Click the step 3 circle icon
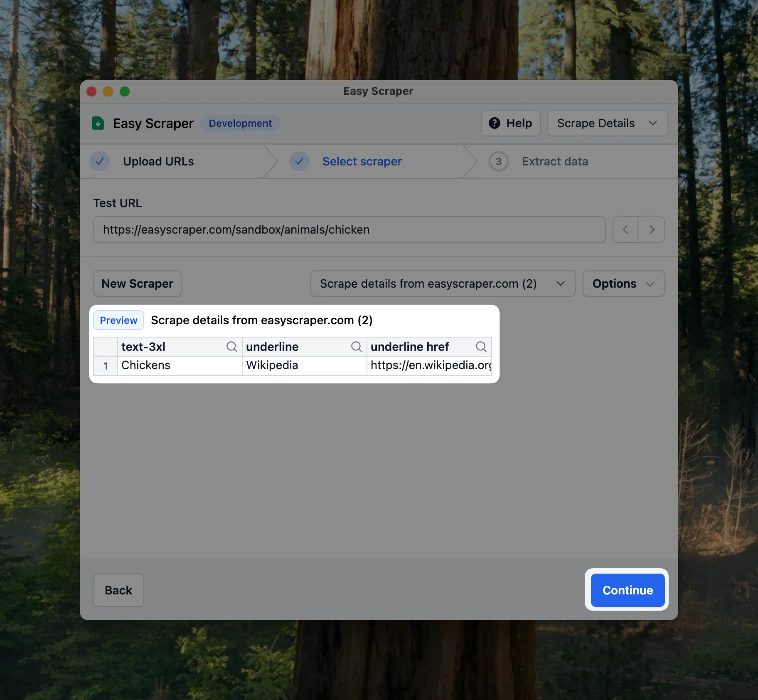The height and width of the screenshot is (700, 758). [498, 161]
